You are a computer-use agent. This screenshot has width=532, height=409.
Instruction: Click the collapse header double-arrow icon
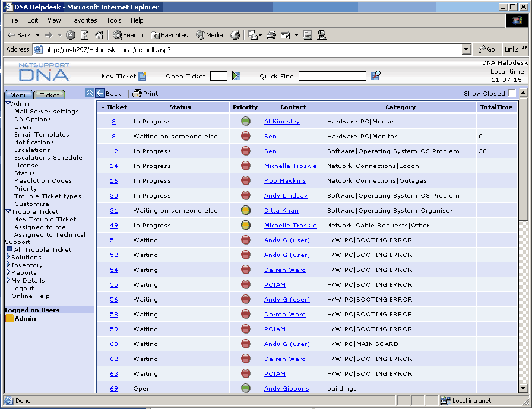pos(89,93)
